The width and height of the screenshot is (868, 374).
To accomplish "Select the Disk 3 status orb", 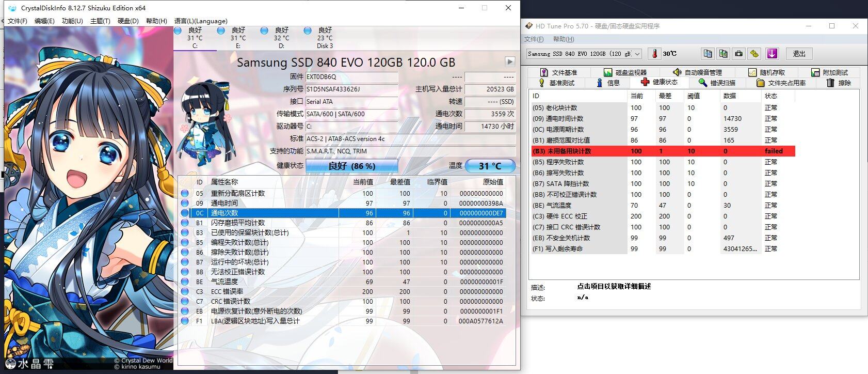I will point(308,31).
